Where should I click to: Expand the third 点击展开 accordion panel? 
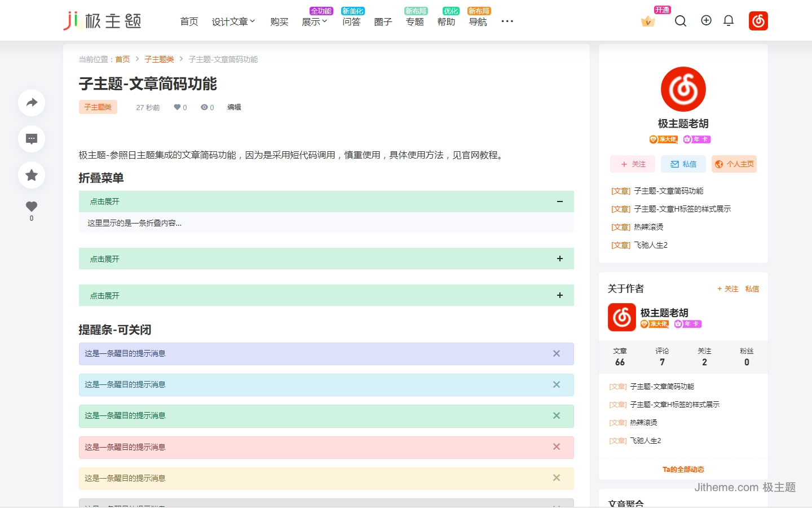[x=326, y=295]
